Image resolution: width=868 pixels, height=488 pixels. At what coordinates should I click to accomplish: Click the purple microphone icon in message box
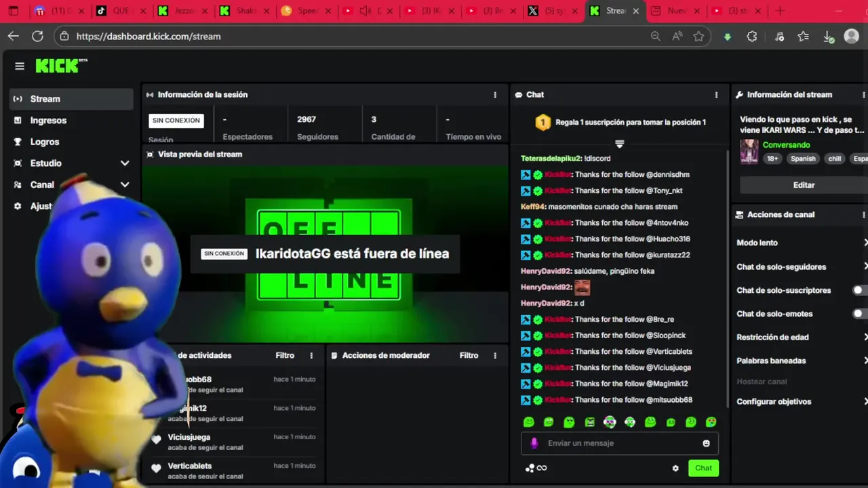coord(534,443)
